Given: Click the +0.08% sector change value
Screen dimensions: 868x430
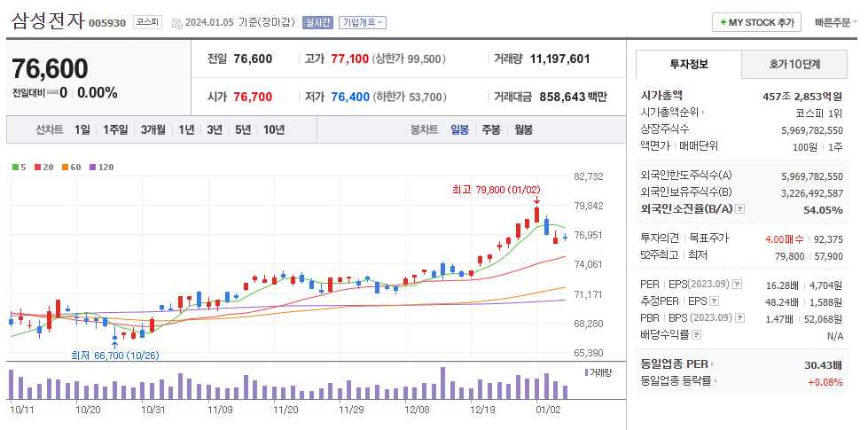Looking at the screenshot, I should click(x=825, y=382).
